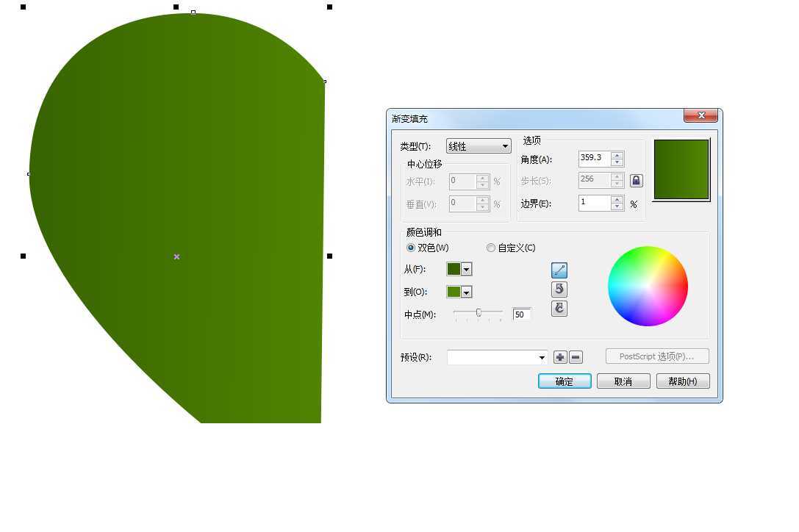Image resolution: width=799 pixels, height=532 pixels.
Task: Open the 预设 presets dropdown list
Action: coord(498,357)
